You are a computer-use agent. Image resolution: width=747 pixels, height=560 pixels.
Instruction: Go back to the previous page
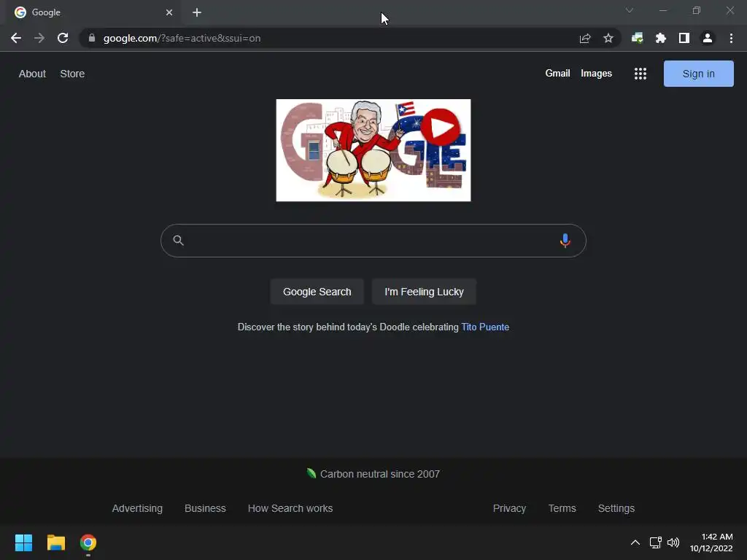[x=16, y=38]
